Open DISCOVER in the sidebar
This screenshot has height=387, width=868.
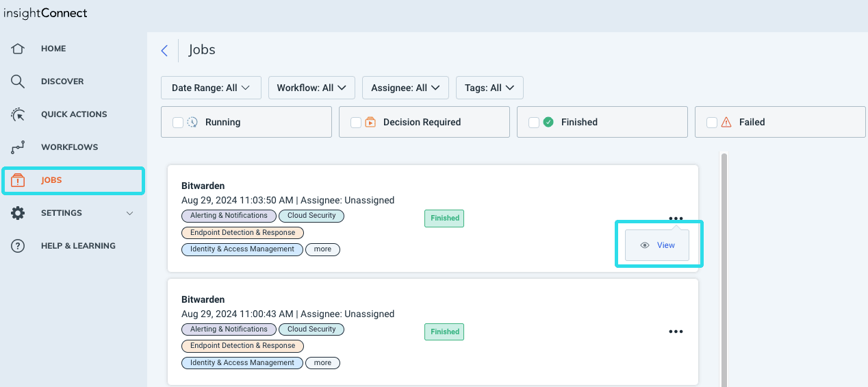(x=62, y=82)
